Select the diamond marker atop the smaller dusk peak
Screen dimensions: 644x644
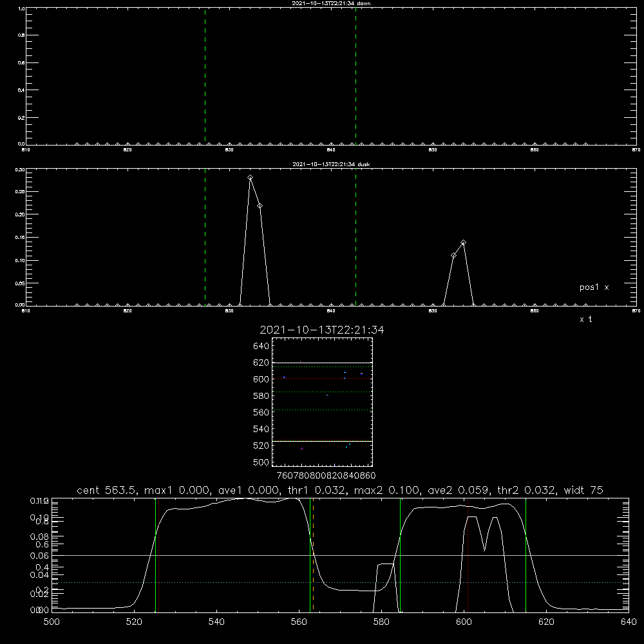pyautogui.click(x=463, y=242)
